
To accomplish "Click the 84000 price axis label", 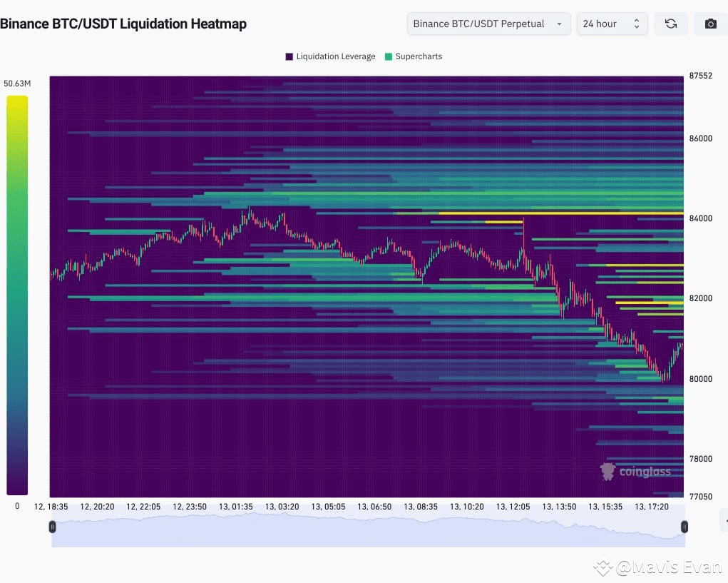I will pyautogui.click(x=701, y=219).
